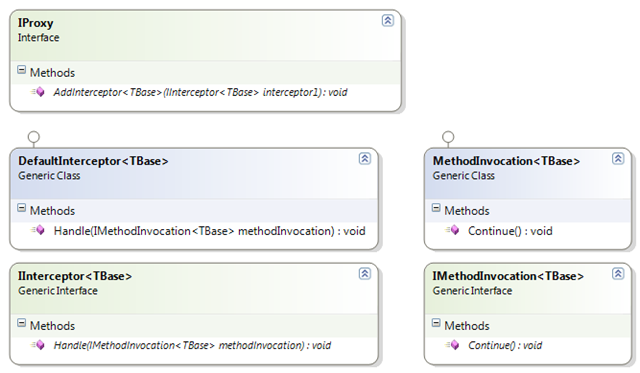
Task: Toggle Methods section minus in IMethodInvocation
Action: coord(436,323)
